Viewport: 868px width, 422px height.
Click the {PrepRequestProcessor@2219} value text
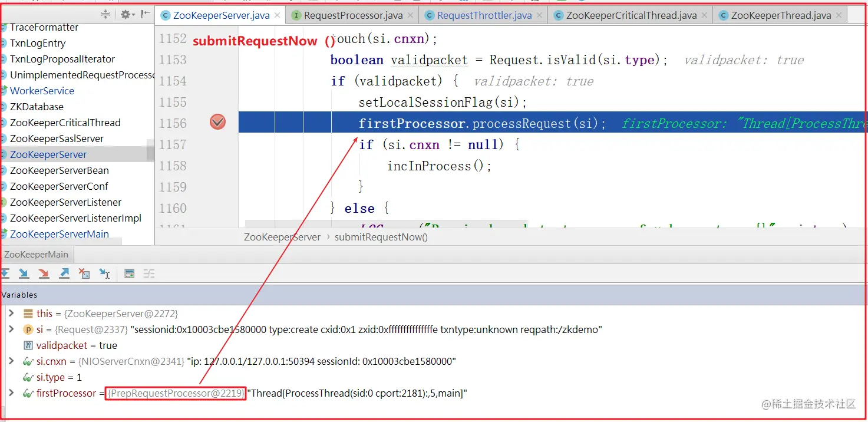[x=176, y=393]
